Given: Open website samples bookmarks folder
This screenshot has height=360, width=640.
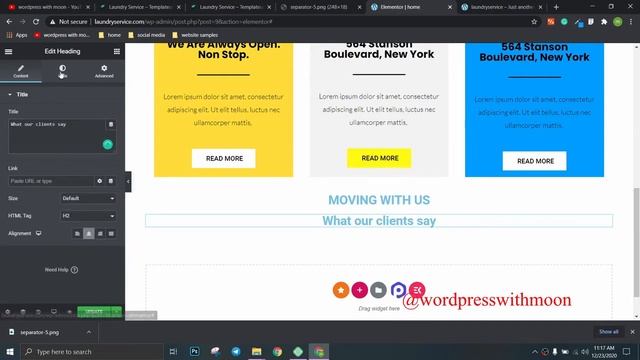Looking at the screenshot, I should point(195,35).
